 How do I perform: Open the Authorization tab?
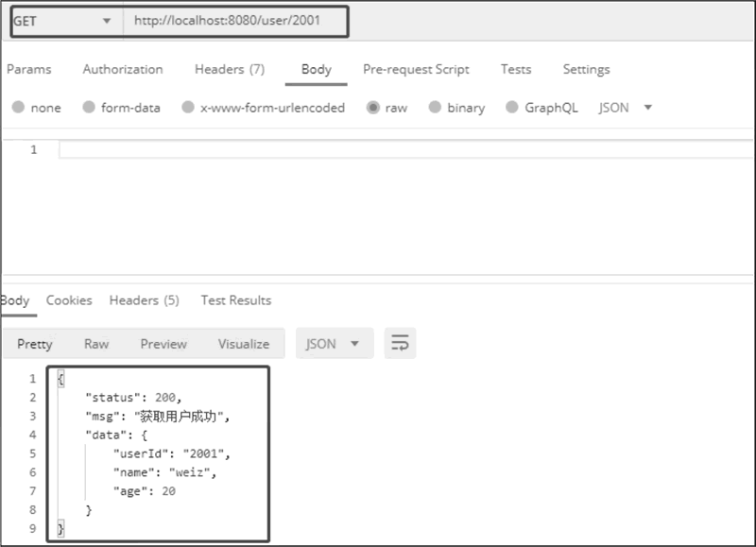point(123,69)
